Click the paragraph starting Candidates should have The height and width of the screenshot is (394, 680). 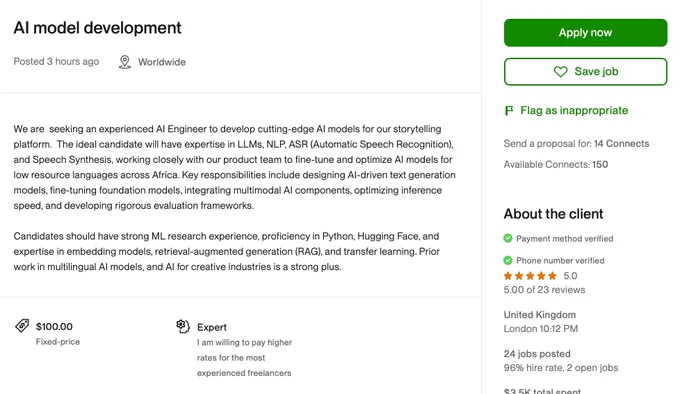point(227,251)
